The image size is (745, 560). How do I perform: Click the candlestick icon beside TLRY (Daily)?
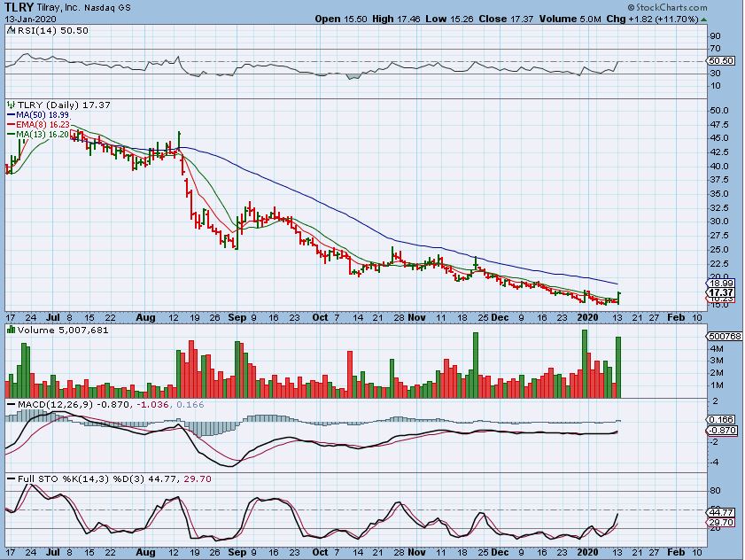12,105
